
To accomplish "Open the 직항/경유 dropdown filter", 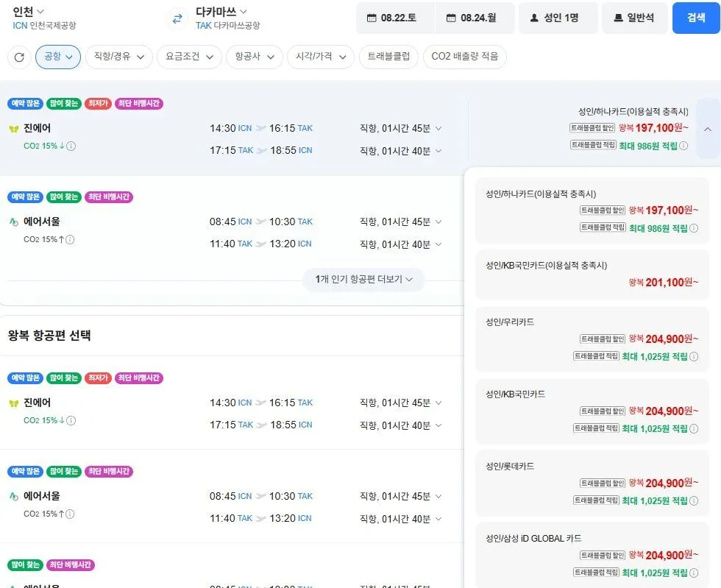I will [119, 57].
